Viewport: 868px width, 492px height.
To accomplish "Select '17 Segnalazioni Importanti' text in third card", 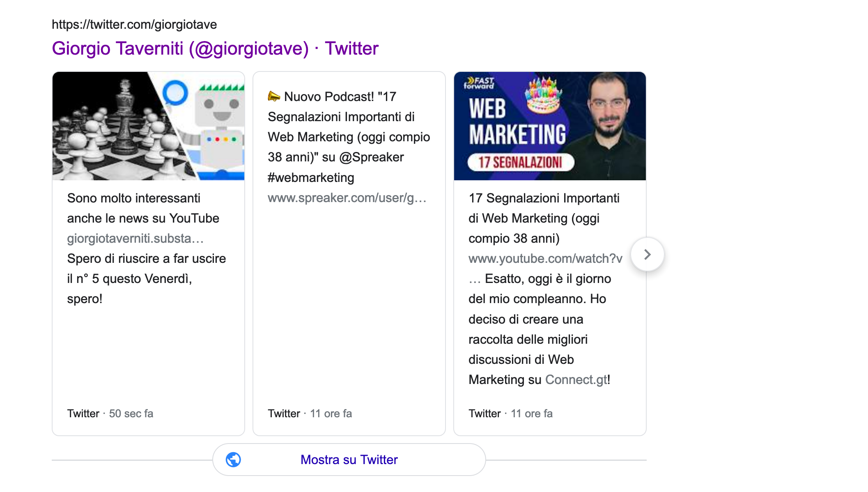I will point(544,198).
